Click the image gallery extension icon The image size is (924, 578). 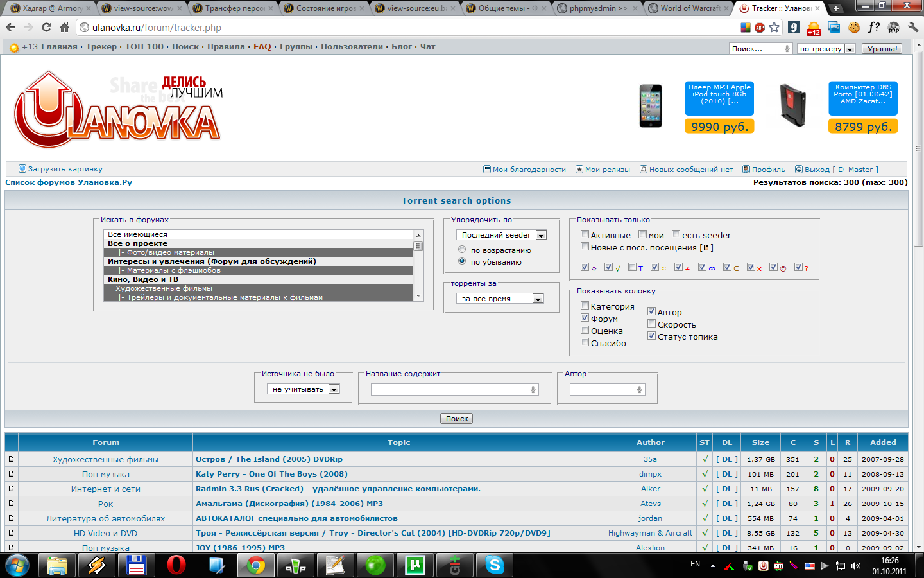pyautogui.click(x=834, y=28)
